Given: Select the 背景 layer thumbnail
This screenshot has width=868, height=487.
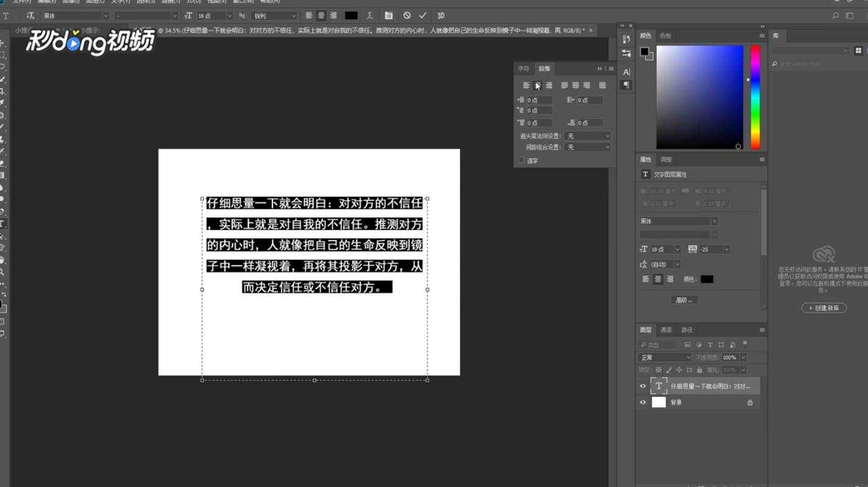Looking at the screenshot, I should click(x=659, y=402).
